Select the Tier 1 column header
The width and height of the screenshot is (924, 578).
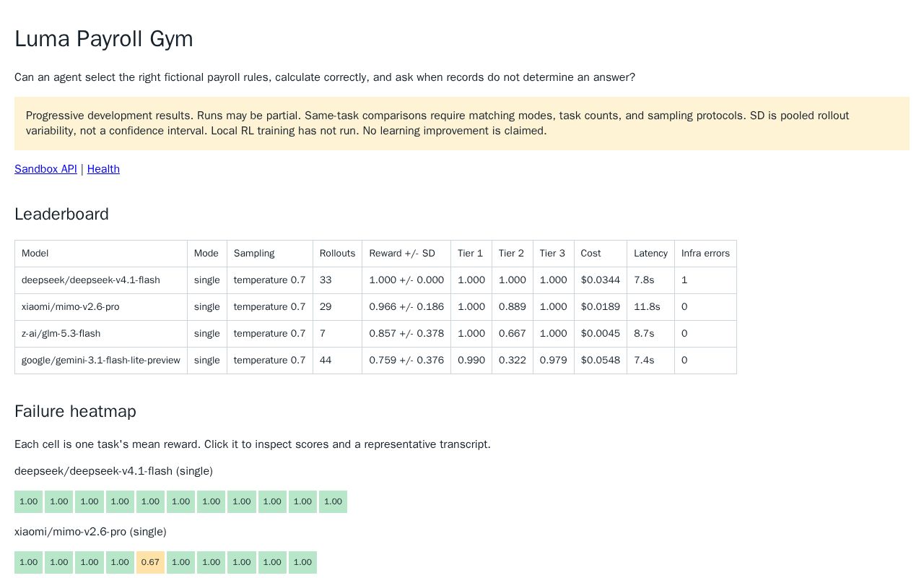[471, 254]
